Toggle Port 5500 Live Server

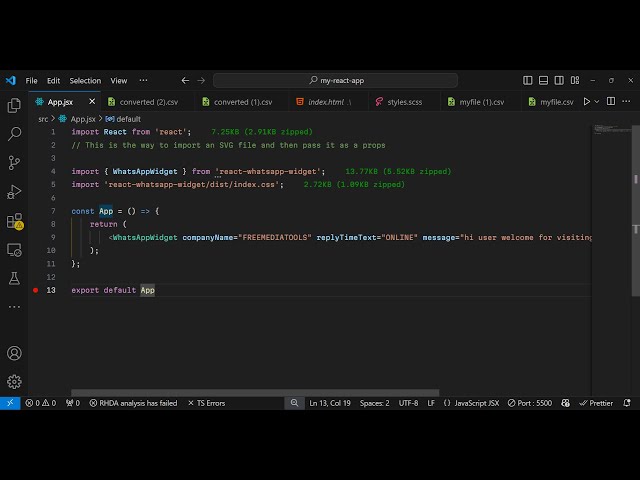pos(528,403)
